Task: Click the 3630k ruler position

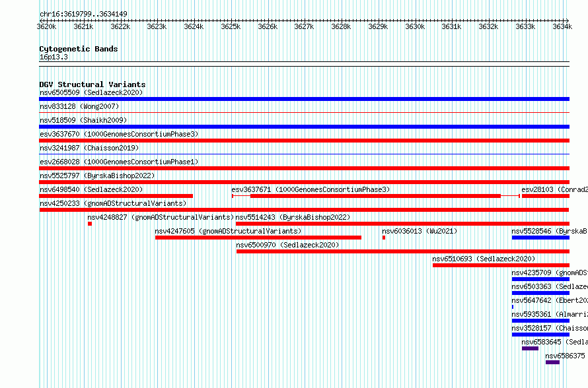Action: click(x=415, y=26)
